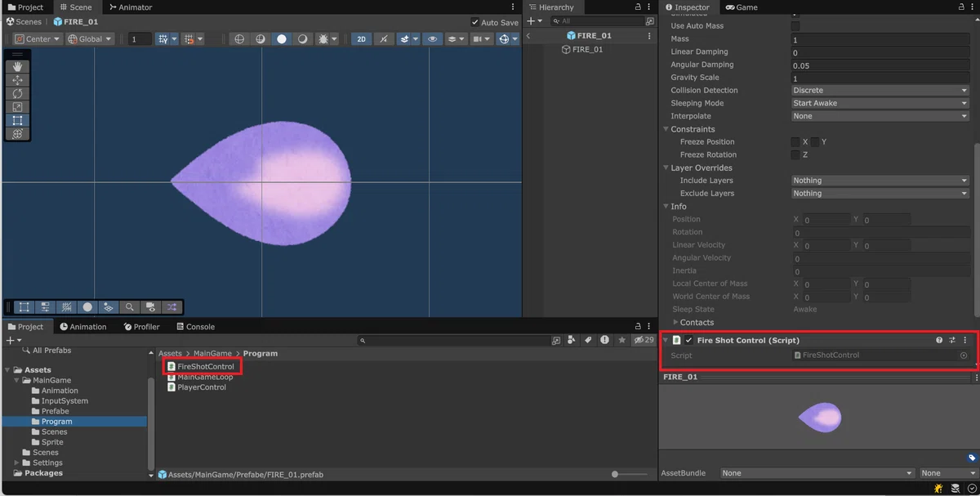Image resolution: width=980 pixels, height=496 pixels.
Task: Toggle scene visibility eye icon
Action: coord(433,39)
